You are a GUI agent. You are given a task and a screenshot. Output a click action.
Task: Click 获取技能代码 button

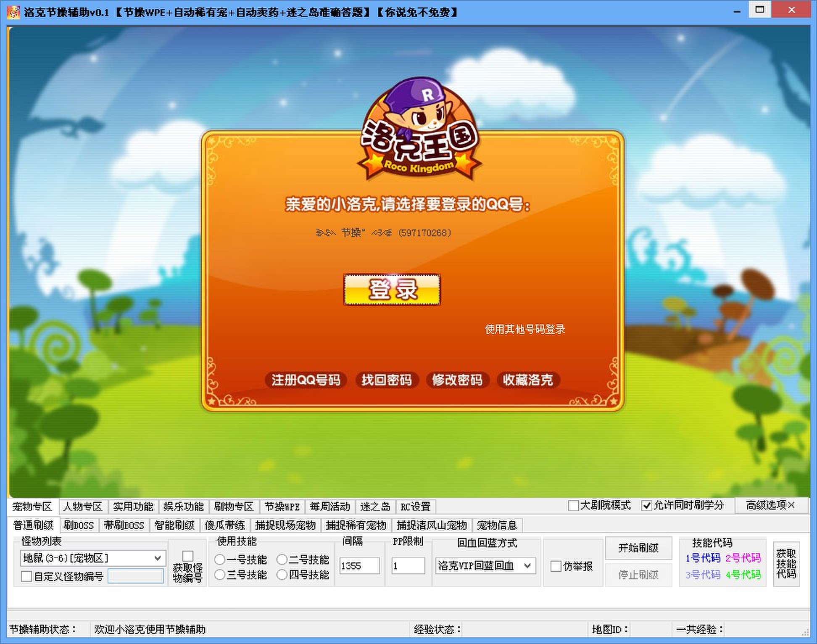point(786,564)
